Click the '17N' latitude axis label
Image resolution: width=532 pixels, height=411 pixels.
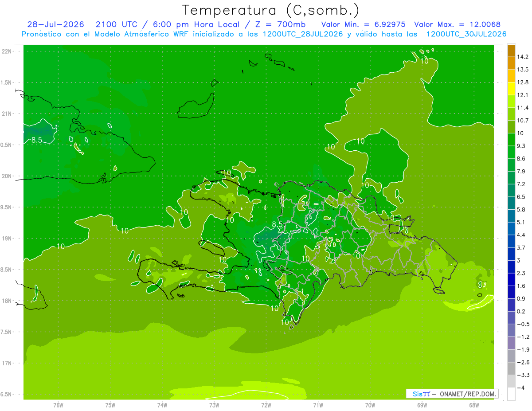7,364
